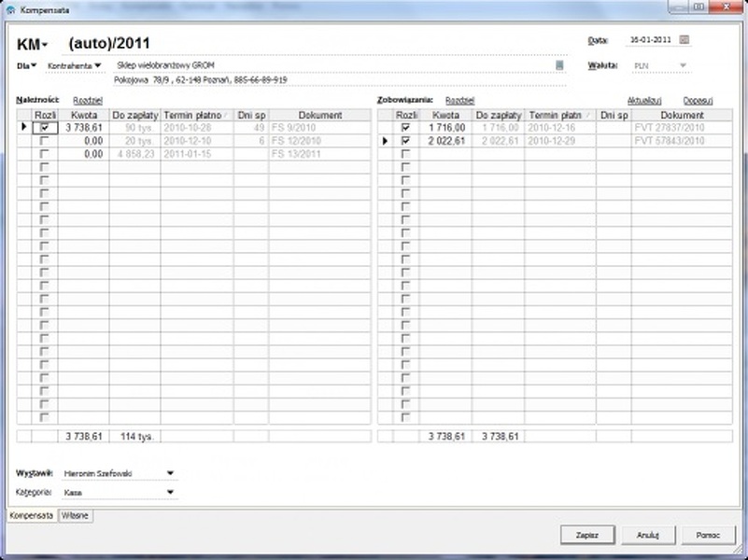Click the contractor lookup icon beside GROM
748x560 pixels.
coord(560,65)
